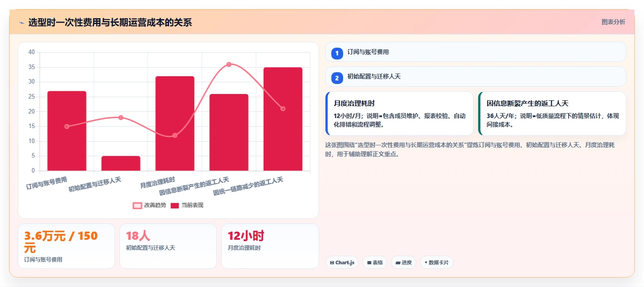Click the 数据卡片 tag icon

(x=426, y=262)
